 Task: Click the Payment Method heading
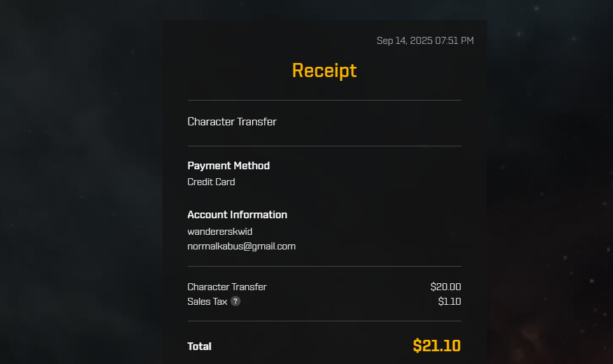(x=229, y=165)
